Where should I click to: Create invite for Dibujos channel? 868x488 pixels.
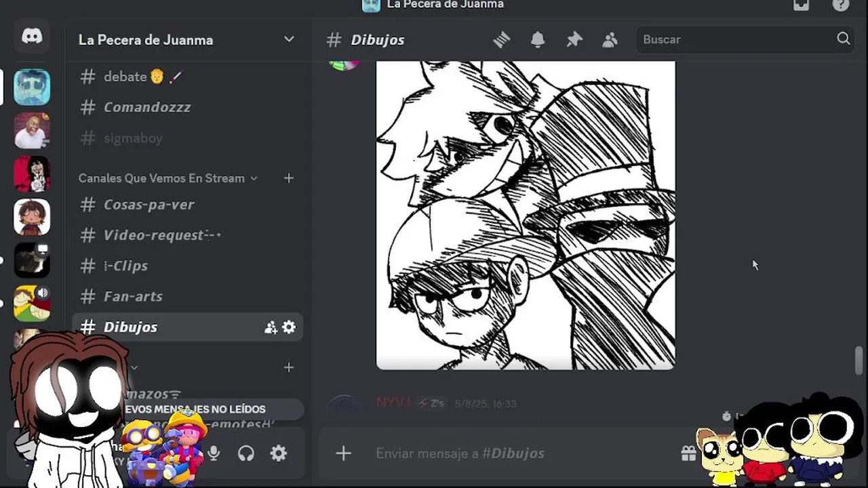point(271,327)
